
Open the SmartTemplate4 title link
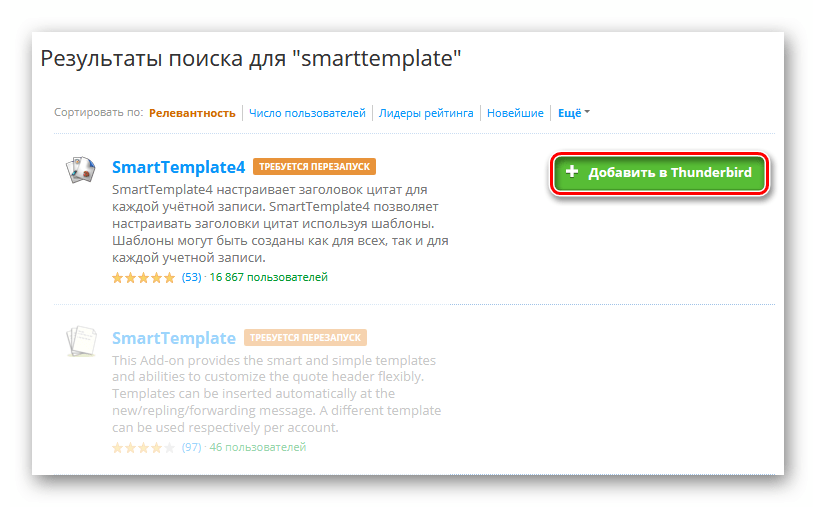pos(179,167)
